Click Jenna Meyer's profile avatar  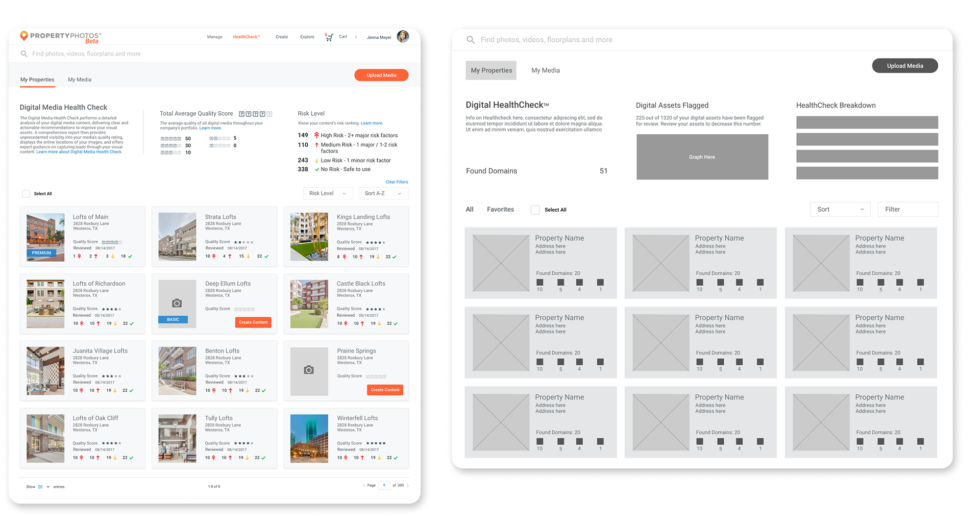pos(403,37)
